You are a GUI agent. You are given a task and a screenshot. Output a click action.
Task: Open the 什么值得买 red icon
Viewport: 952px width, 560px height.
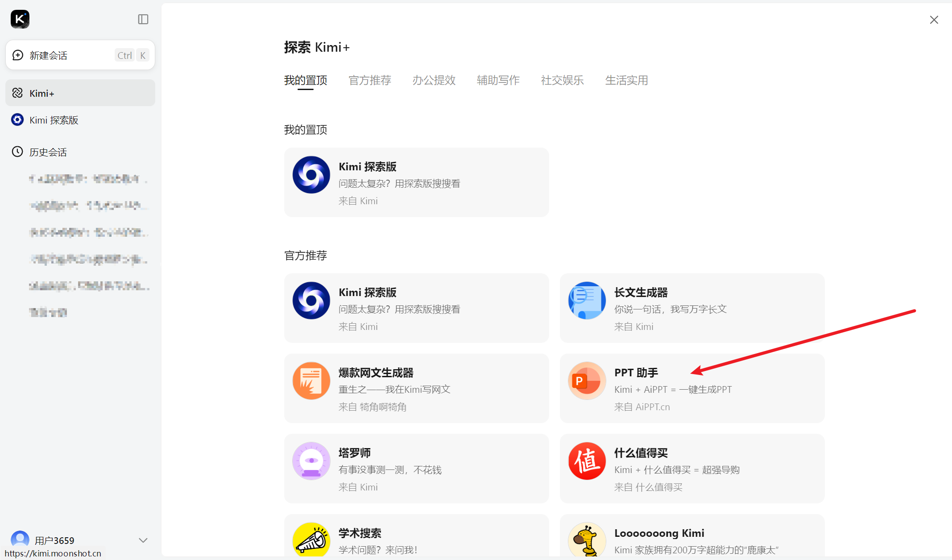pyautogui.click(x=587, y=461)
